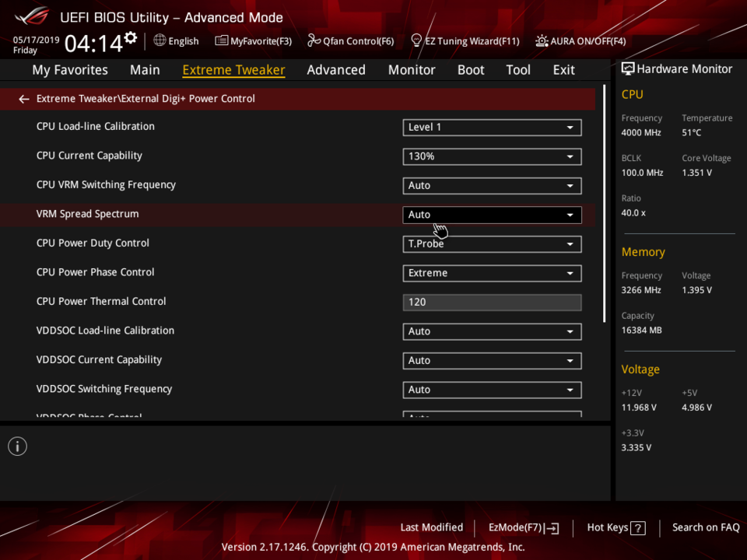Select the Extreme Tweaker tab
Screen dimensions: 747x560
[233, 70]
